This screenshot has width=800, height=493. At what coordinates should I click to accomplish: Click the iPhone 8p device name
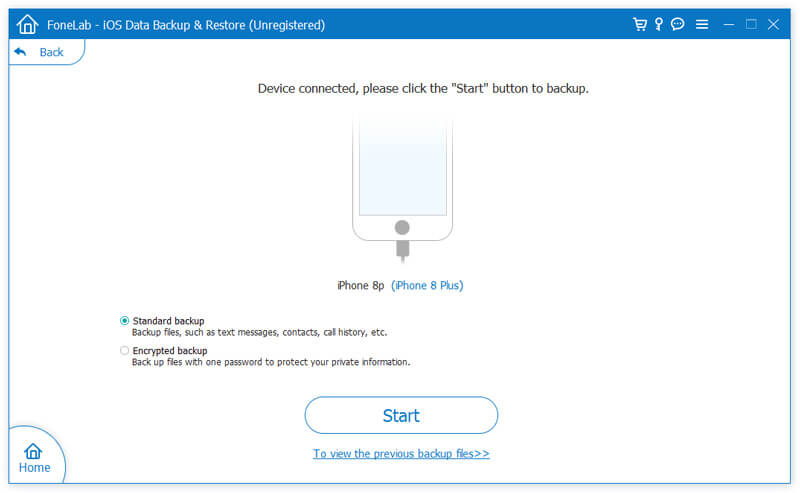[x=360, y=286]
